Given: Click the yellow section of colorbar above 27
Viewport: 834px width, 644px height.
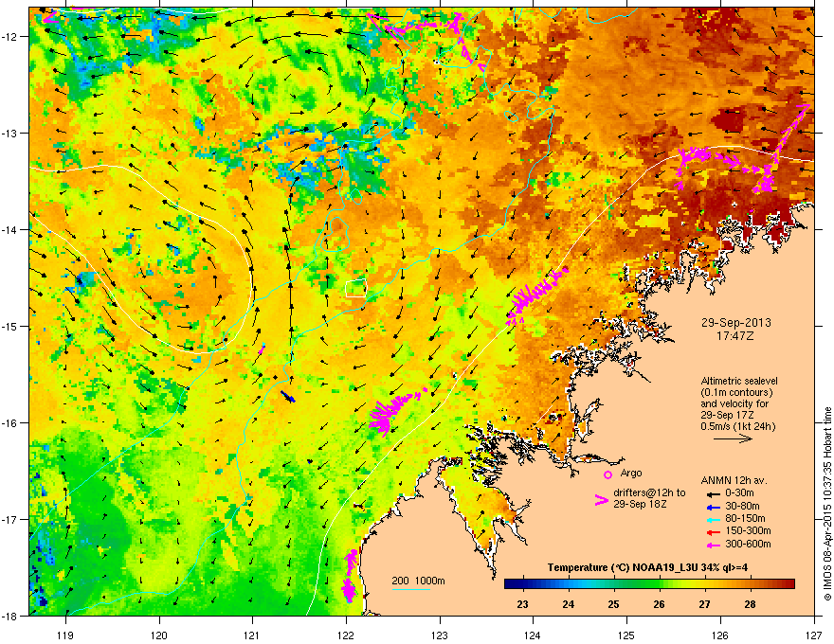Looking at the screenshot, I should point(705,584).
